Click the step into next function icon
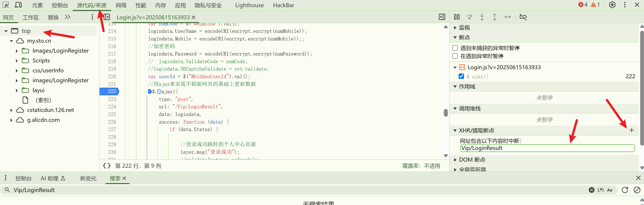The image size is (644, 205). point(482,17)
